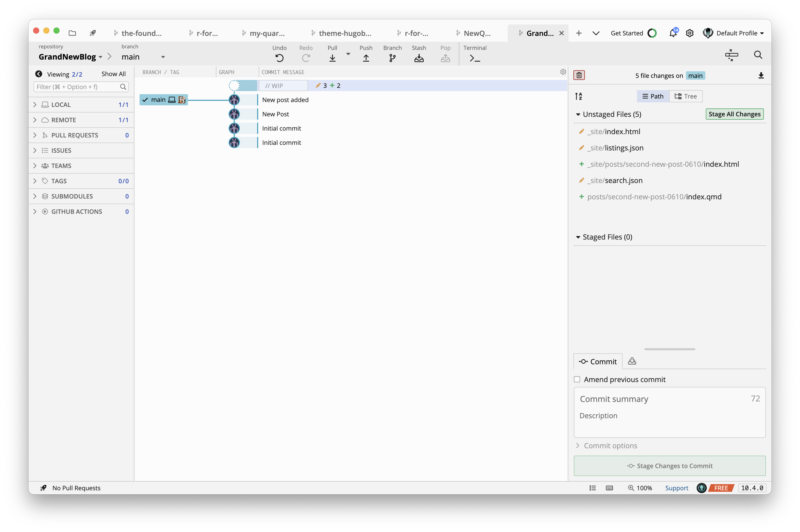Switch file view to Tree
The width and height of the screenshot is (800, 532).
686,96
